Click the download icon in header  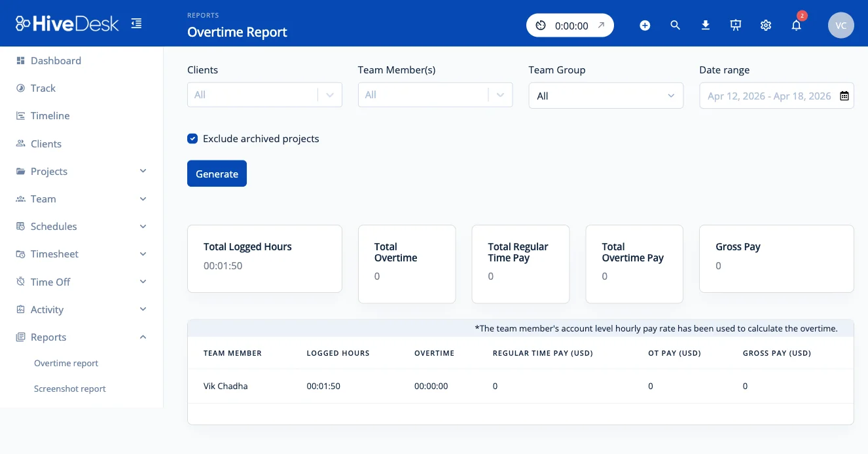pyautogui.click(x=706, y=26)
